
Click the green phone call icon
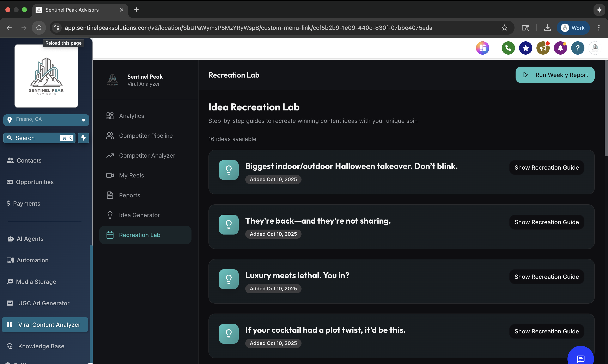pyautogui.click(x=508, y=48)
